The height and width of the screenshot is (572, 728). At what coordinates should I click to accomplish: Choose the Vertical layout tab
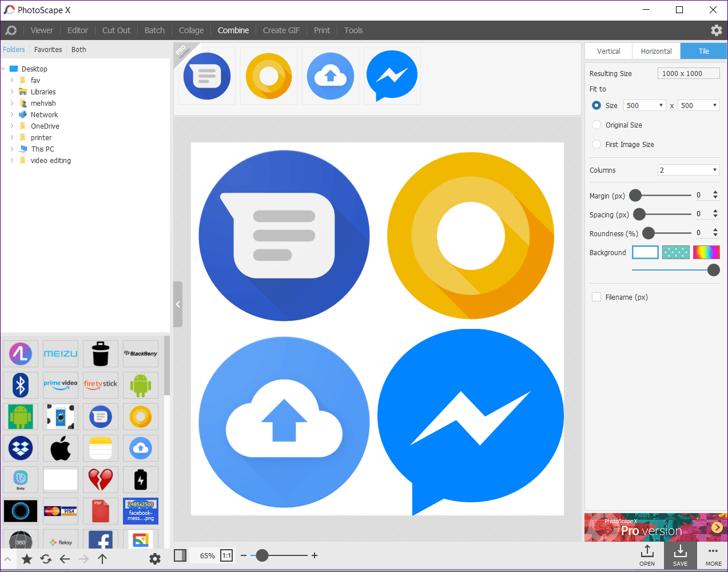pyautogui.click(x=608, y=51)
